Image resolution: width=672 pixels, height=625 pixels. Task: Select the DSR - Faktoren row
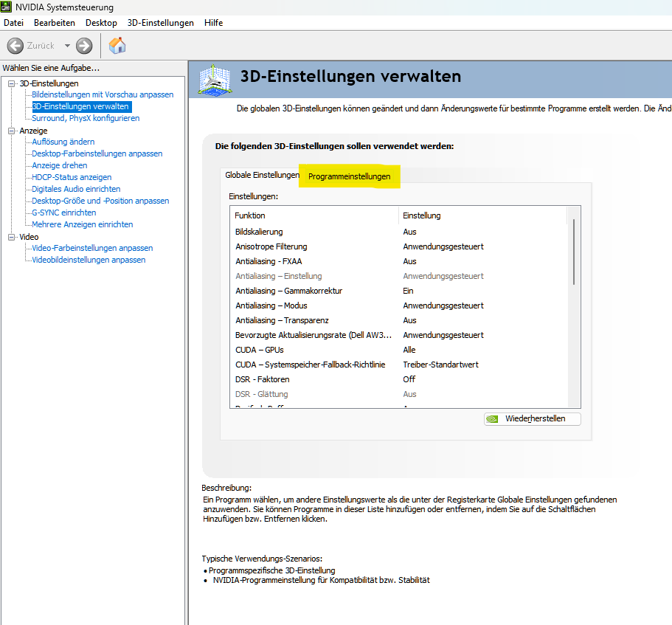(398, 379)
